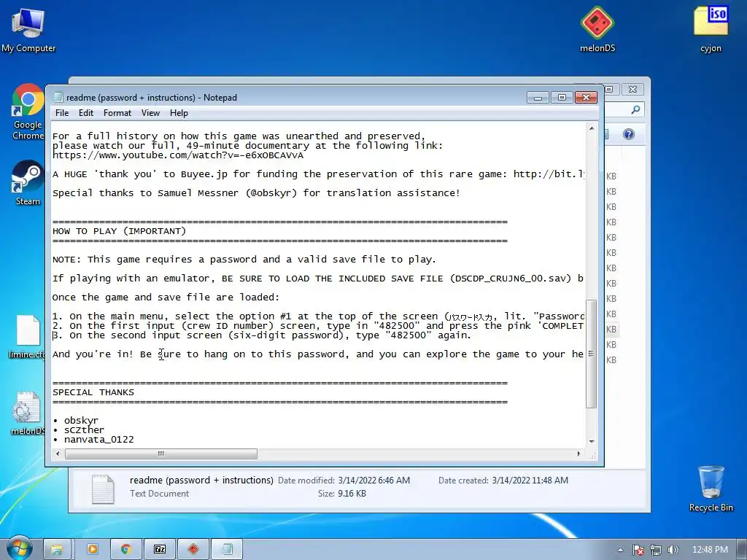Open the volume speaker tray icon

tap(673, 550)
